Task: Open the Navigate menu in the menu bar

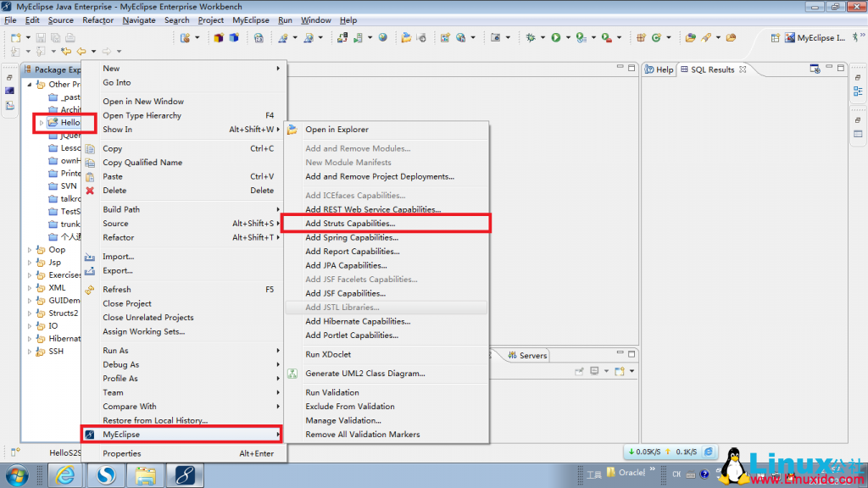Action: (139, 20)
